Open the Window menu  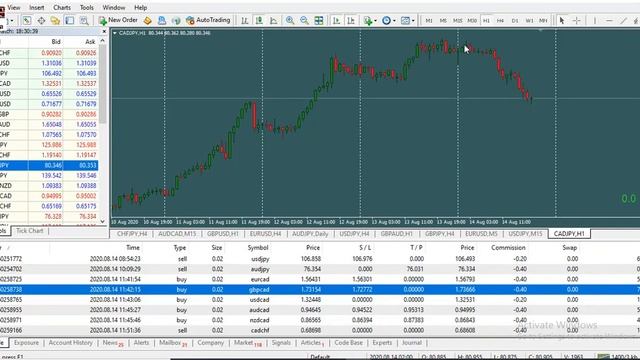(114, 7)
